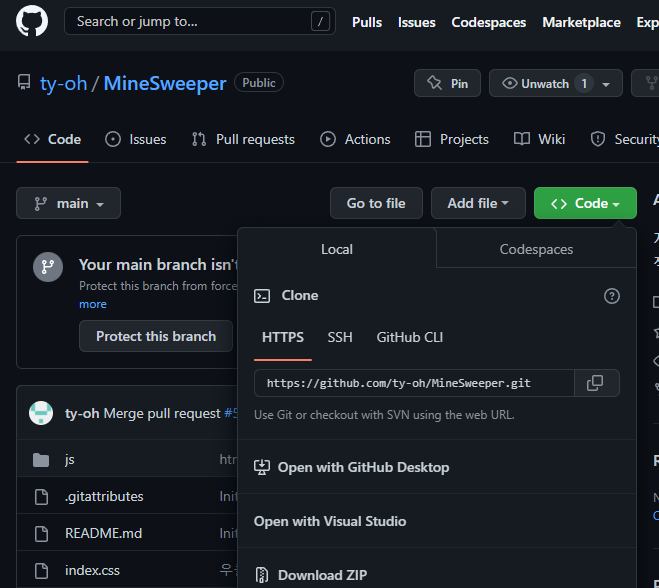Choose Open with GitHub Desktop
659x588 pixels.
[437, 467]
